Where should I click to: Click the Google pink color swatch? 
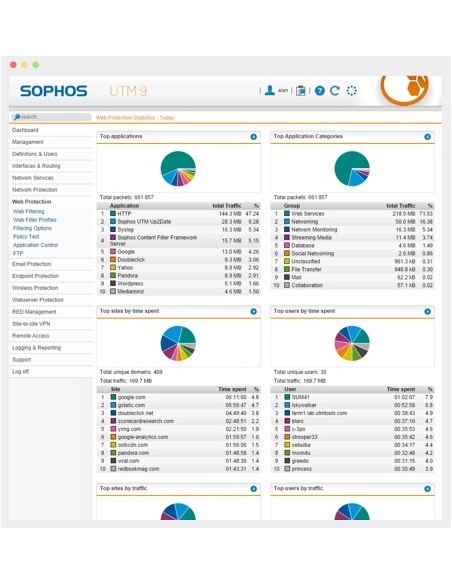[x=113, y=252]
